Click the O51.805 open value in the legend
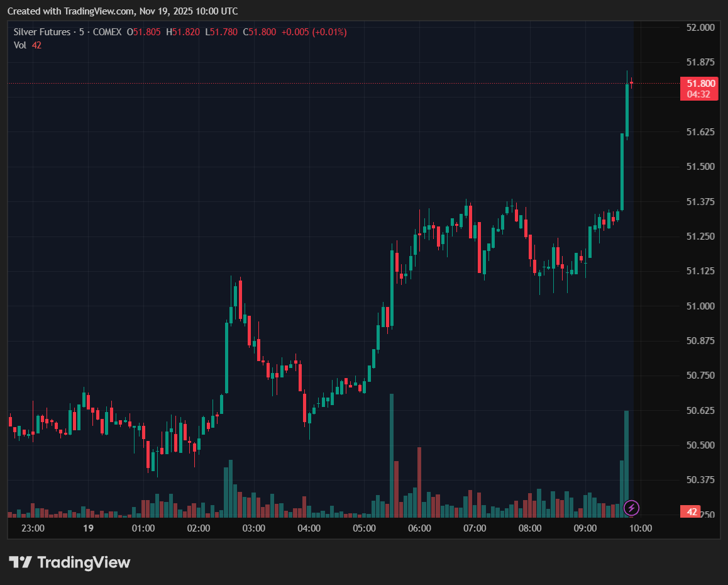Screen dimensions: 728x585 [143, 31]
